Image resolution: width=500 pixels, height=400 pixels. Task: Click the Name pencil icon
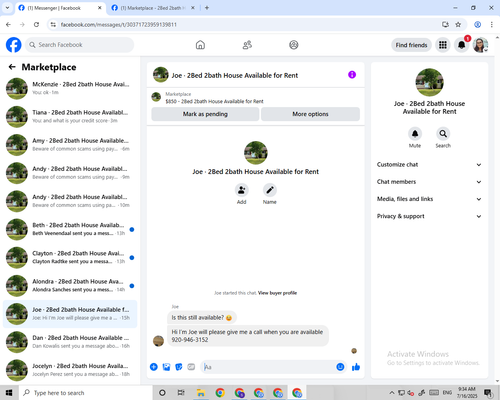tap(270, 190)
